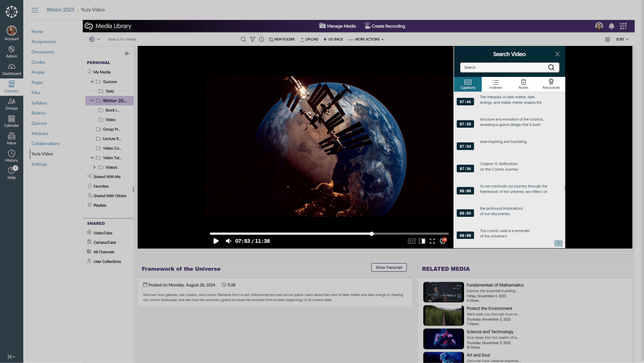Open the Account profile in global nav

pos(12,33)
